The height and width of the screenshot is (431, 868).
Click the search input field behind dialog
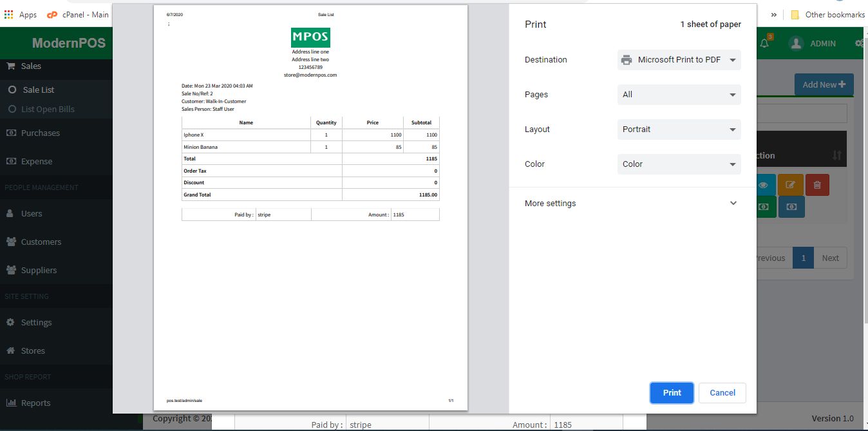(x=802, y=113)
